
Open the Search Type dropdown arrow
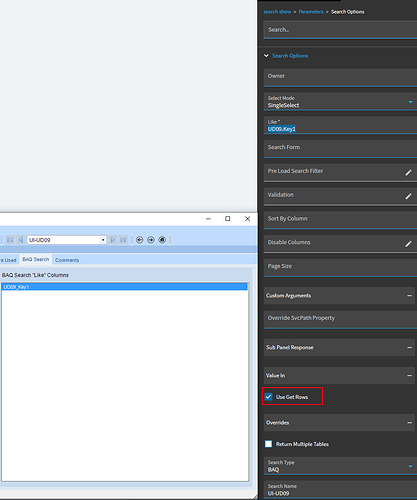coord(411,466)
